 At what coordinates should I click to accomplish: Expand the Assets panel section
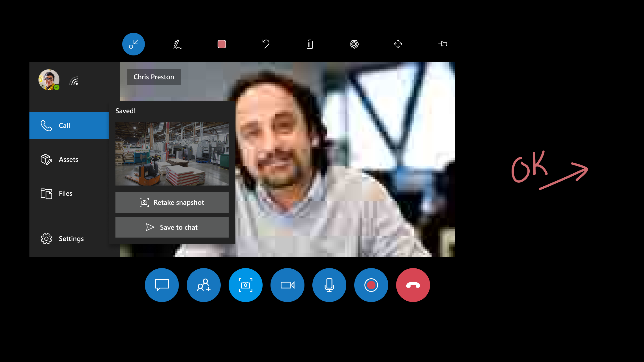(69, 159)
